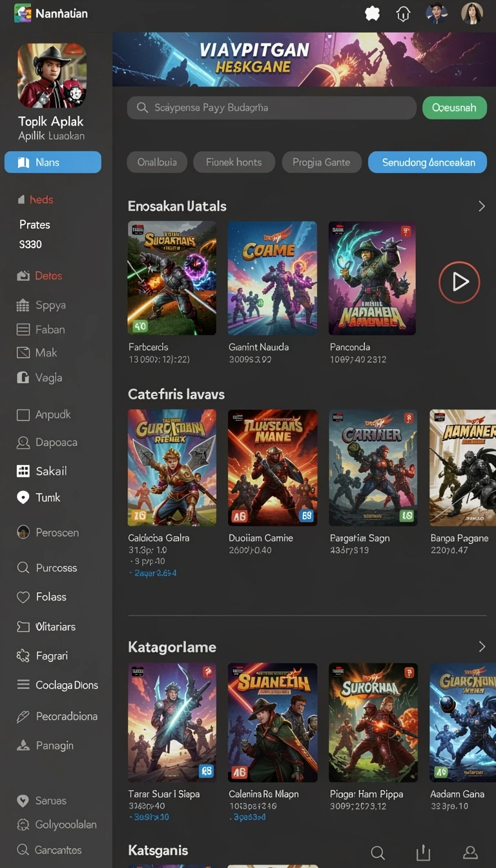This screenshot has width=496, height=868.
Task: Open the male avatar with hat in header
Action: point(437,13)
